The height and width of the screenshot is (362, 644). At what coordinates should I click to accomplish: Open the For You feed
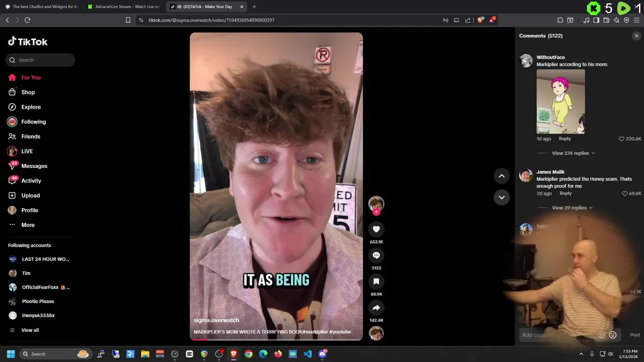(x=31, y=77)
